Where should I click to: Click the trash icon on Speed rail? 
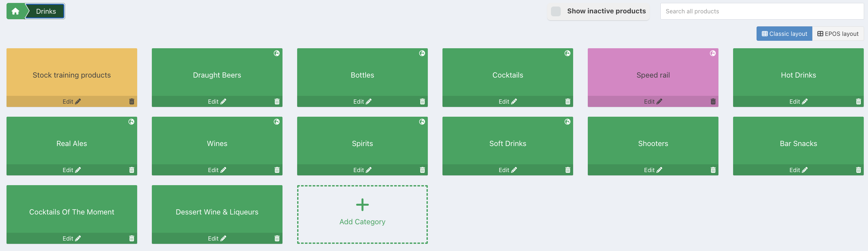(x=713, y=101)
